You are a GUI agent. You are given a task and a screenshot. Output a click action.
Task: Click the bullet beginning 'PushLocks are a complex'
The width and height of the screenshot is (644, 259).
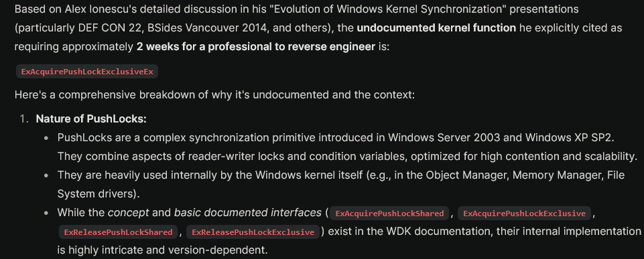[347, 147]
